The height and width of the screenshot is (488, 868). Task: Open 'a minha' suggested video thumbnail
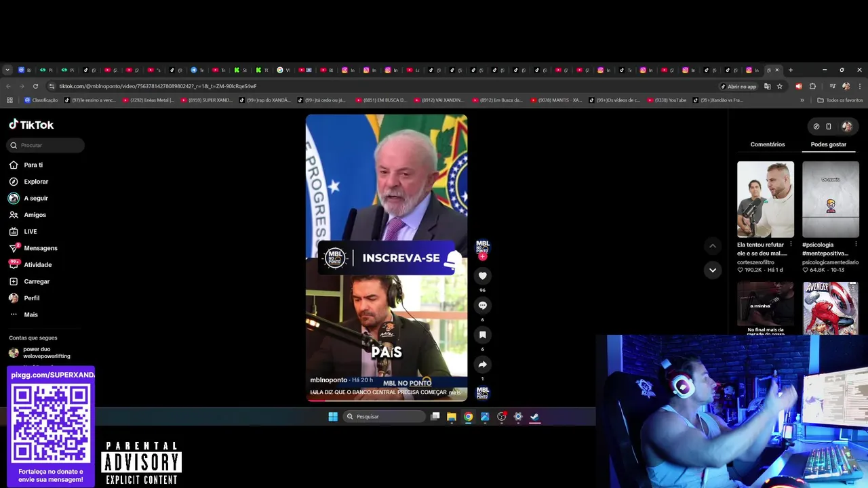tap(766, 308)
